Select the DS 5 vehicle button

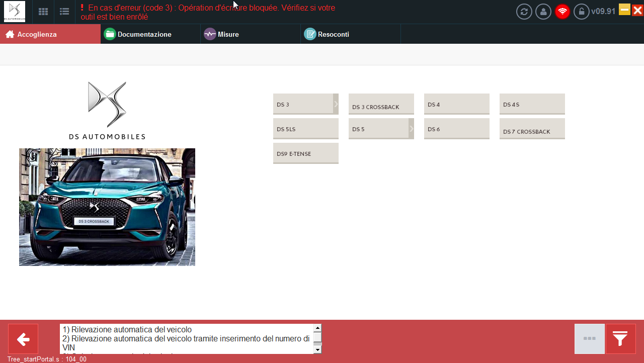[378, 129]
